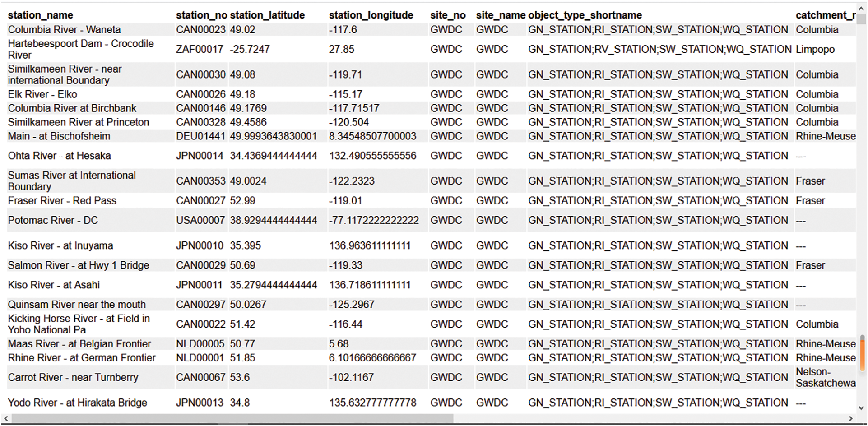Click the horizontal scrollbar left arrow
Image resolution: width=868 pixels, height=426 pixels.
(5, 419)
